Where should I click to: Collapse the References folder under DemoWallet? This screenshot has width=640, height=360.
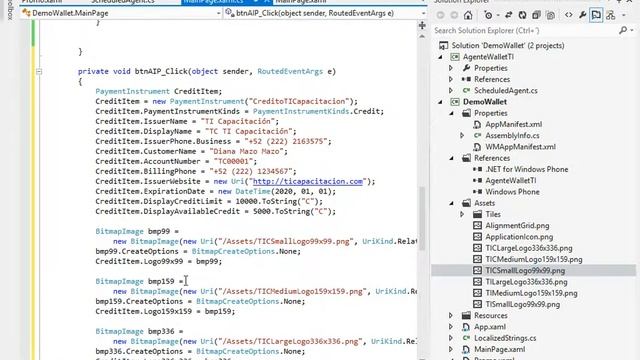(x=451, y=158)
